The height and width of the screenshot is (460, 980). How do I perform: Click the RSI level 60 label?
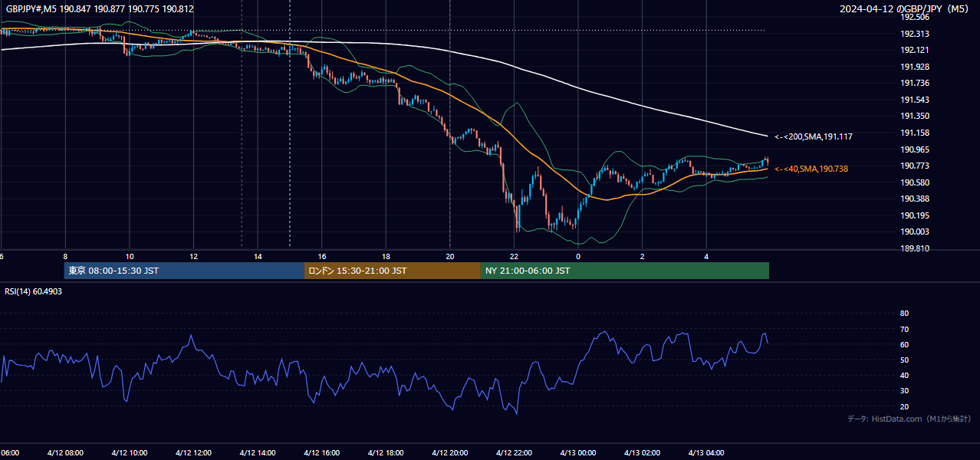point(904,344)
